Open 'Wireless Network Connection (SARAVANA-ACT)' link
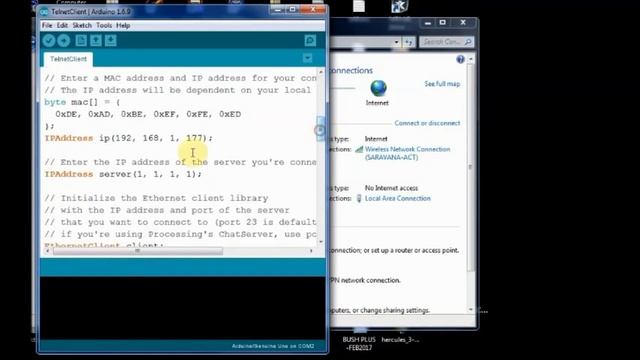 click(x=407, y=153)
